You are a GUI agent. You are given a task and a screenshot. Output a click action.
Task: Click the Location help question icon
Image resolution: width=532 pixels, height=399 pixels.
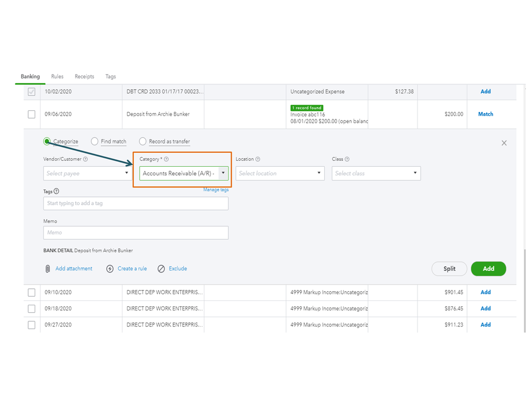(x=258, y=159)
